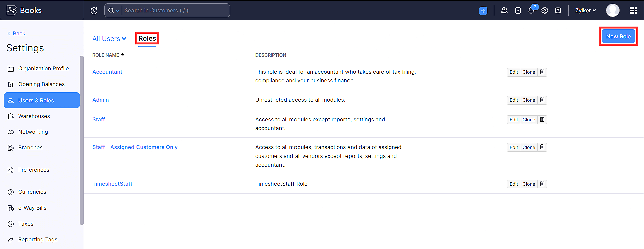Click the help question mark icon
The image size is (644, 249).
[558, 11]
